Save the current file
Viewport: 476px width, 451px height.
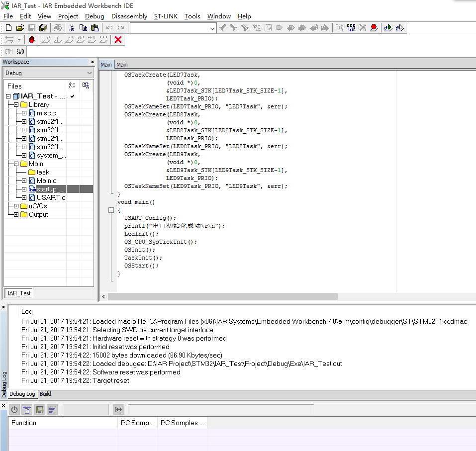[31, 28]
